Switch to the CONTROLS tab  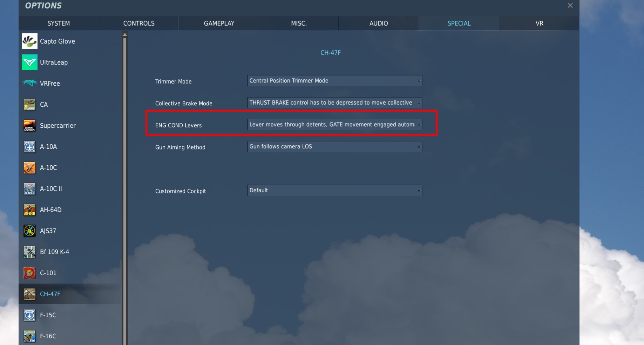[139, 23]
